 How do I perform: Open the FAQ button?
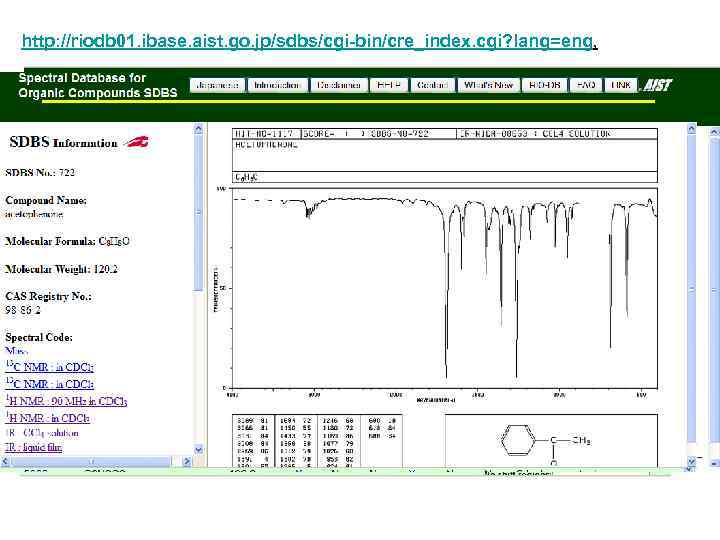coord(586,85)
